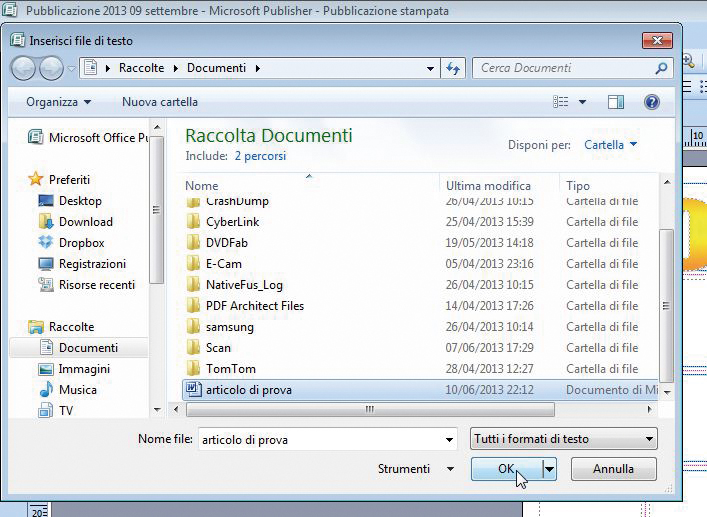Click the Forward navigation arrow button
The height and width of the screenshot is (517, 707).
[51, 69]
